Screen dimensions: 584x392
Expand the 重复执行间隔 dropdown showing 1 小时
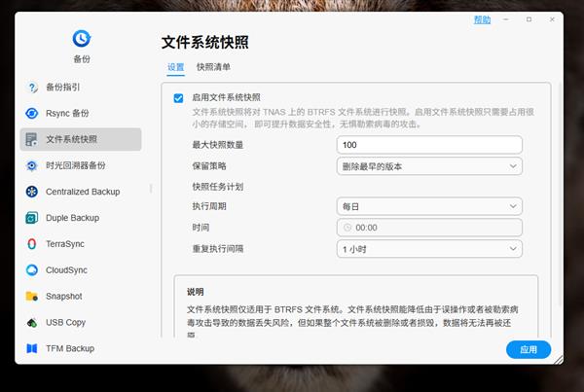[x=429, y=249]
